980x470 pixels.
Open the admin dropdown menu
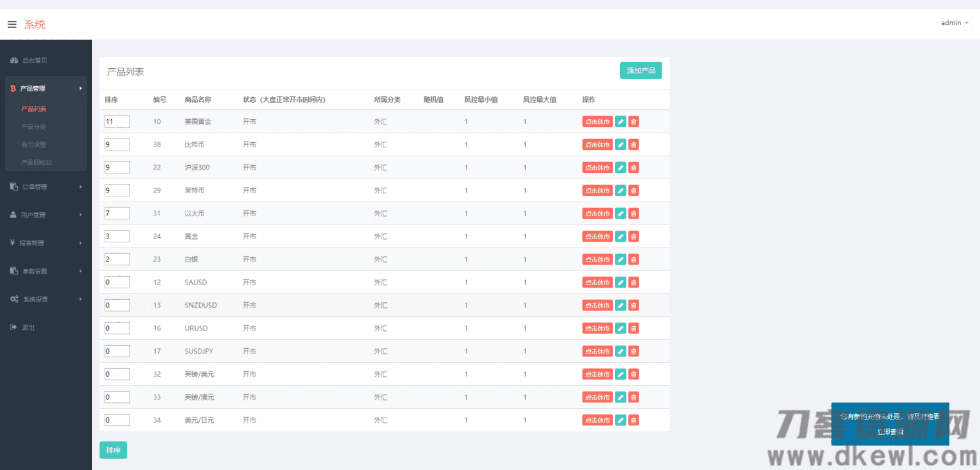[x=954, y=23]
